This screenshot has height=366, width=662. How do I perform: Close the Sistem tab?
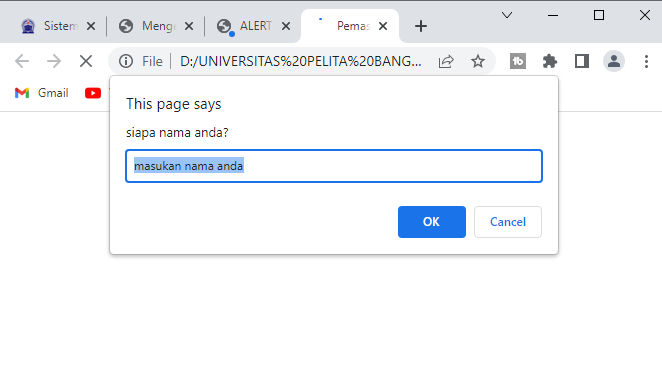click(x=91, y=27)
